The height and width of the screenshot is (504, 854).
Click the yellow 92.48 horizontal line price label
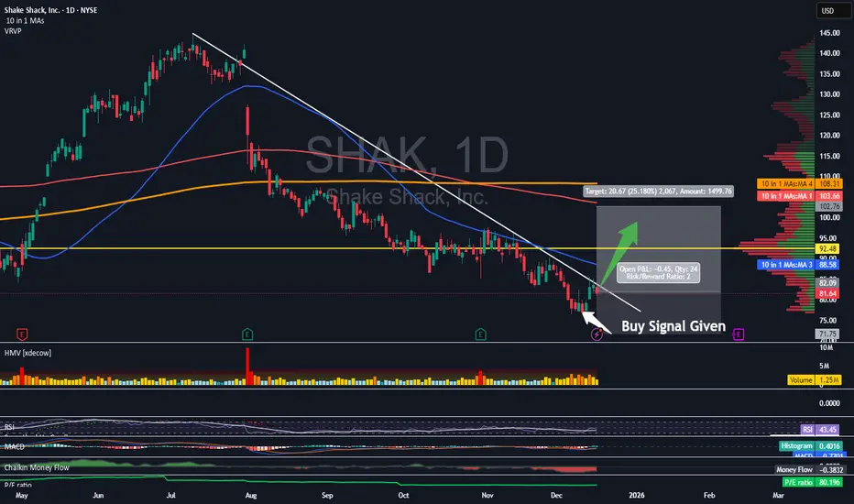point(828,249)
